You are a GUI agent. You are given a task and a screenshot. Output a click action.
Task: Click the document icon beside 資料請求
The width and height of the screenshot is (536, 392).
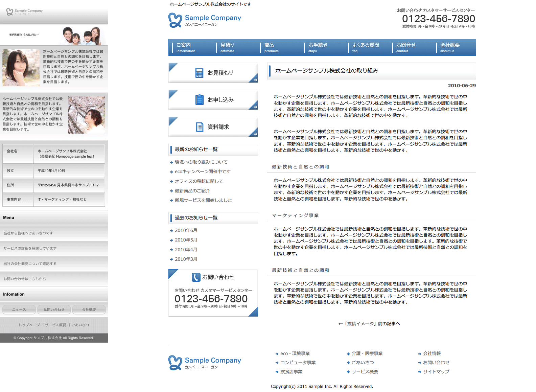click(x=200, y=127)
